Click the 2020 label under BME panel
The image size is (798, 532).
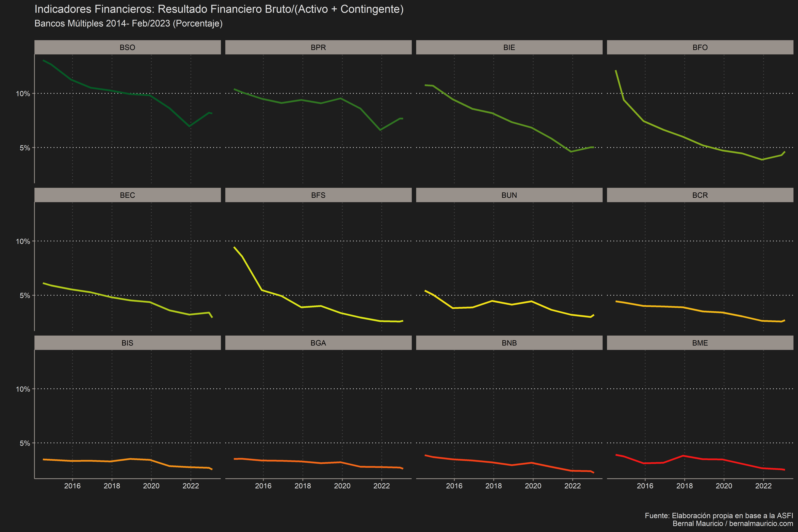click(724, 486)
